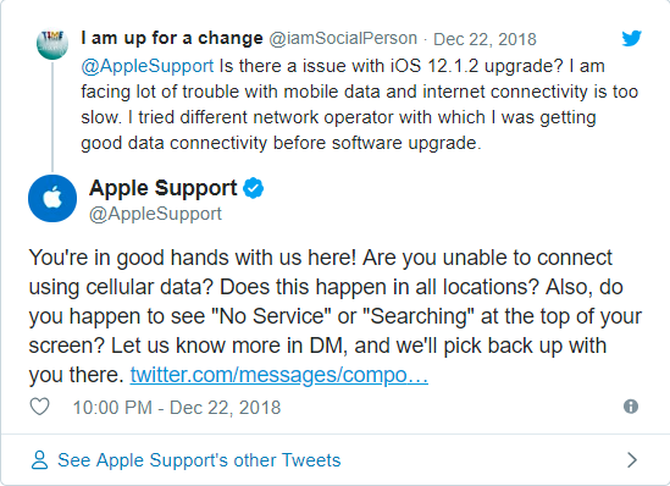Click the Apple logo profile avatar
Image resolution: width=670 pixels, height=486 pixels.
point(52,197)
